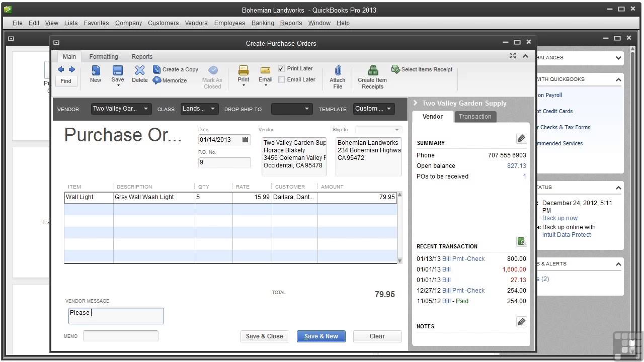Edit vendor notes with pencil icon

[x=521, y=322]
